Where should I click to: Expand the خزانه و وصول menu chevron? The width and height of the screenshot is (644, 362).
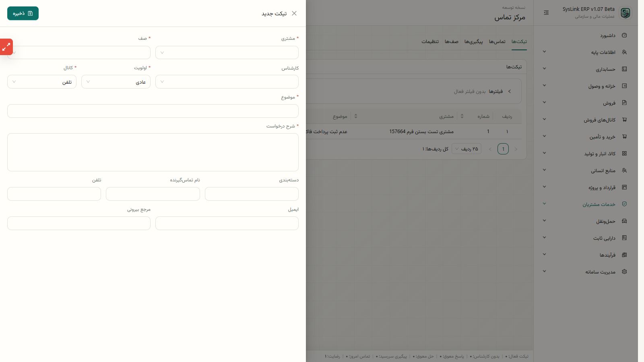point(544,86)
